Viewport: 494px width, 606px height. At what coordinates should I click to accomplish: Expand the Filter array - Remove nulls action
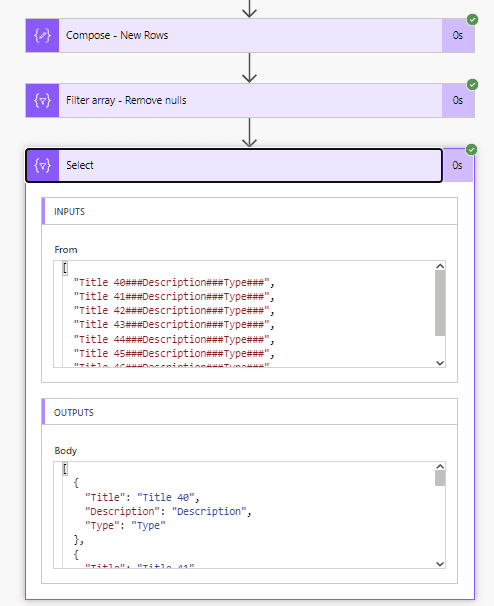[x=250, y=100]
